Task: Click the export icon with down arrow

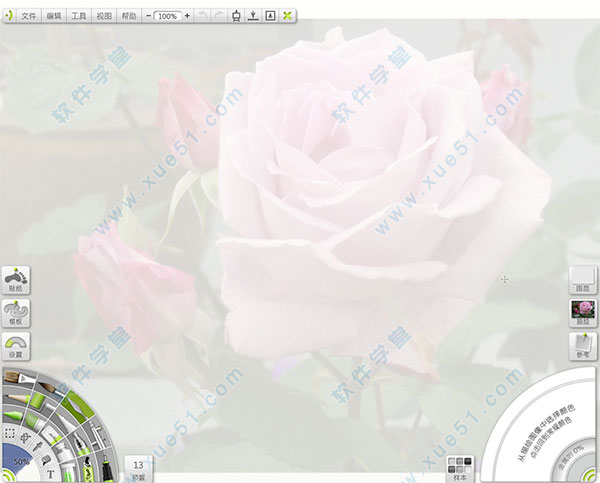Action: [253, 16]
